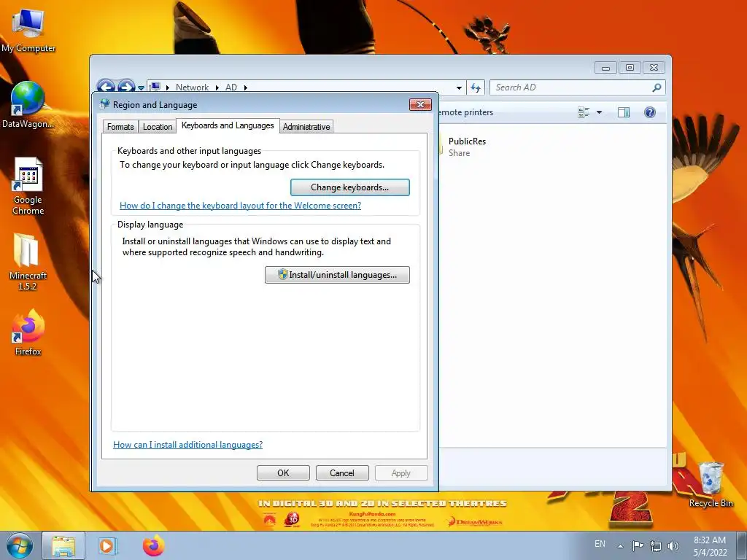Click Show desktop strip on taskbar

point(742,545)
